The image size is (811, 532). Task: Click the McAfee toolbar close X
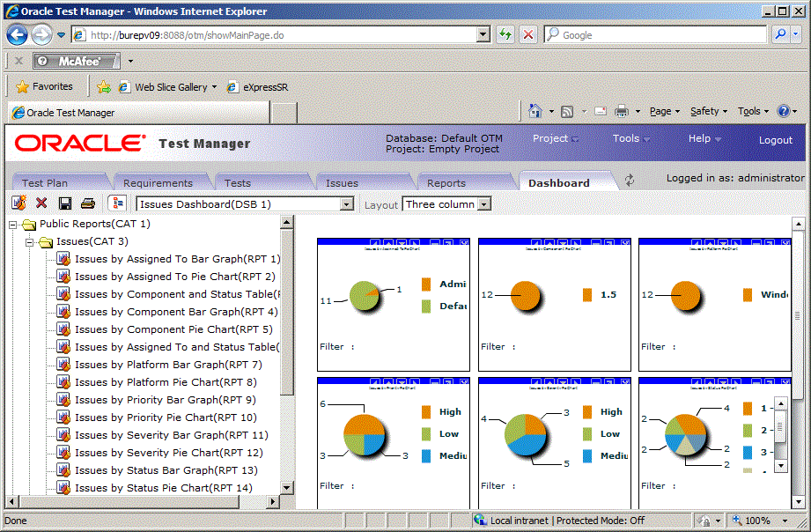click(x=18, y=61)
